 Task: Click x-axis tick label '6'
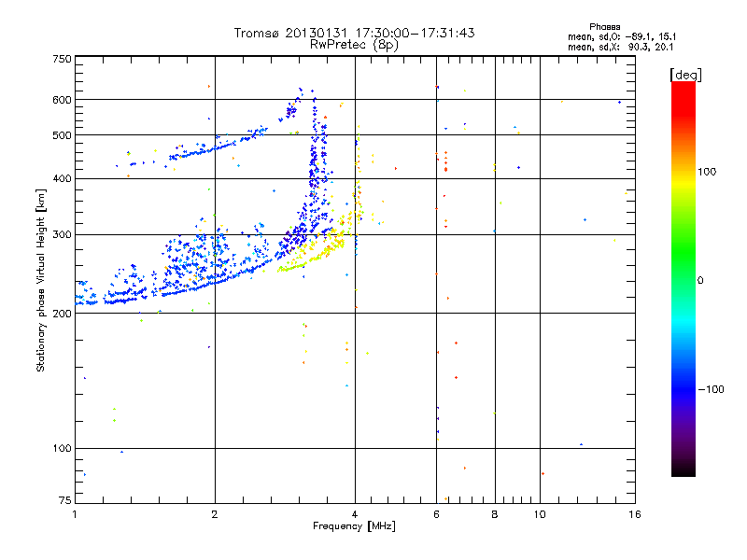point(436,514)
